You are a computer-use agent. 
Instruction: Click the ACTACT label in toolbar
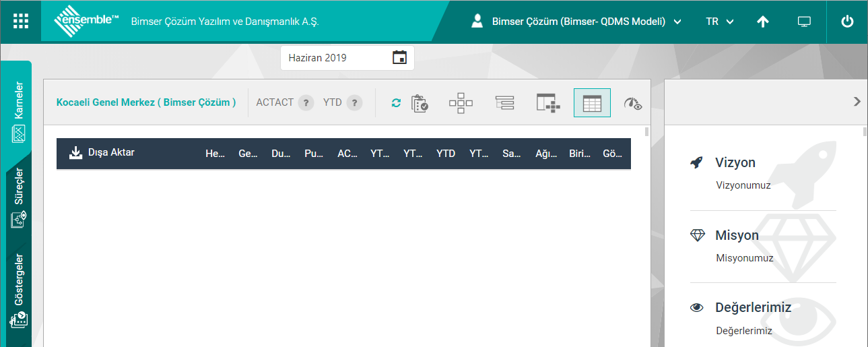click(x=275, y=102)
